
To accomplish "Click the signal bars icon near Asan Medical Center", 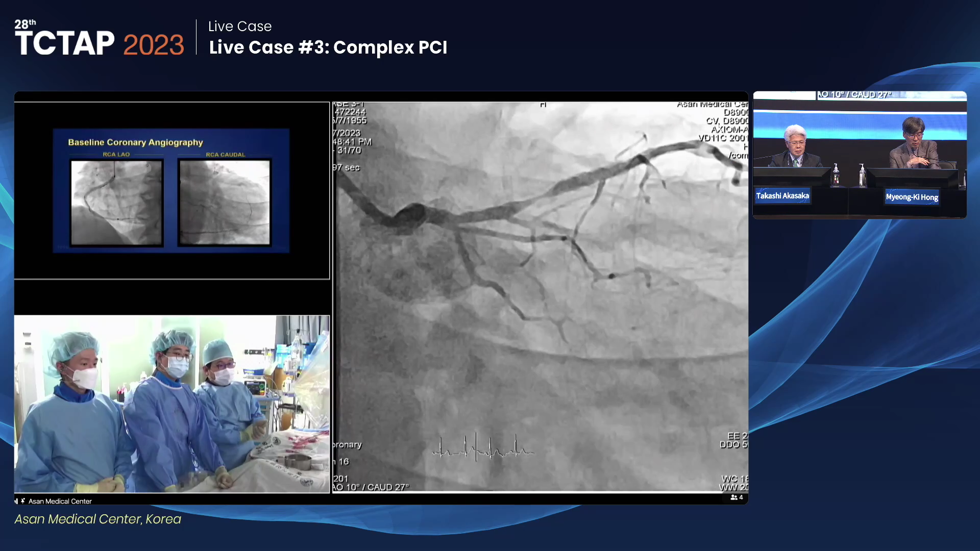I will (x=16, y=501).
